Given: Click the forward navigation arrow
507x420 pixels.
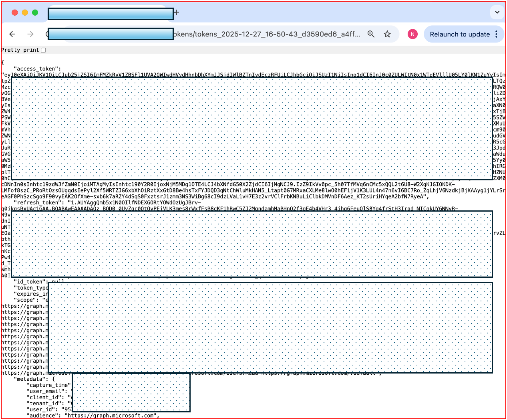Looking at the screenshot, I should tap(30, 34).
